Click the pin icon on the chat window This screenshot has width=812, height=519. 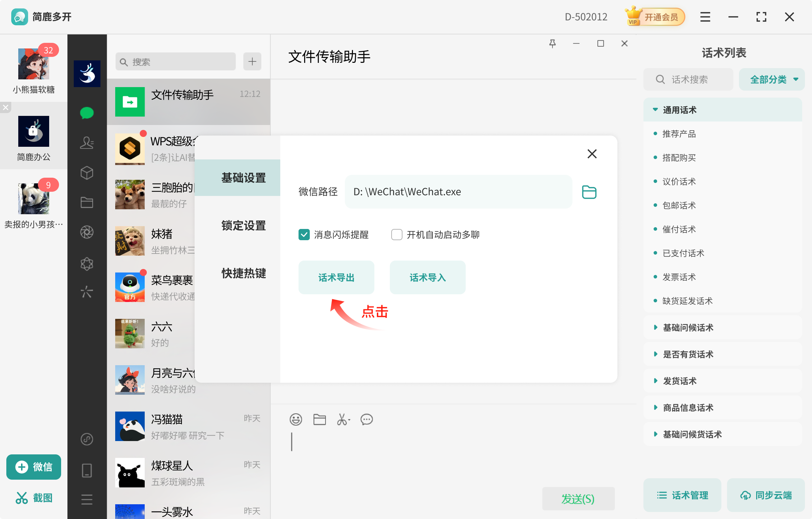click(x=552, y=43)
